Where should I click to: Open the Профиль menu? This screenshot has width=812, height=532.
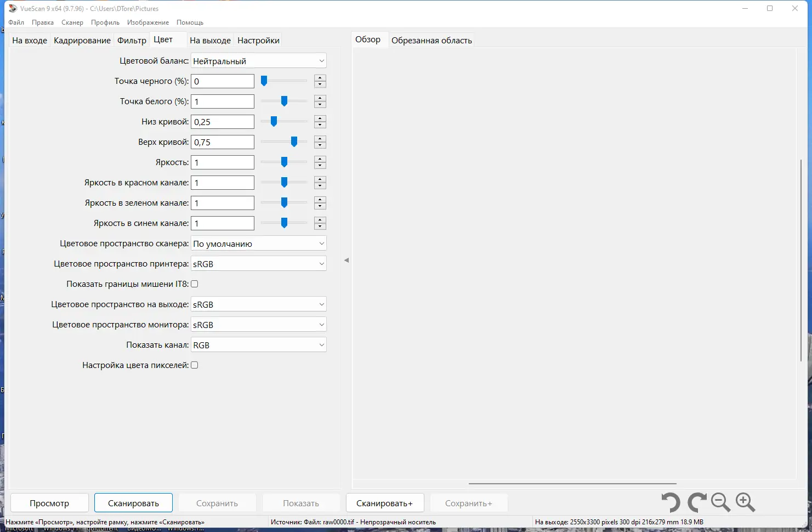[x=105, y=22]
